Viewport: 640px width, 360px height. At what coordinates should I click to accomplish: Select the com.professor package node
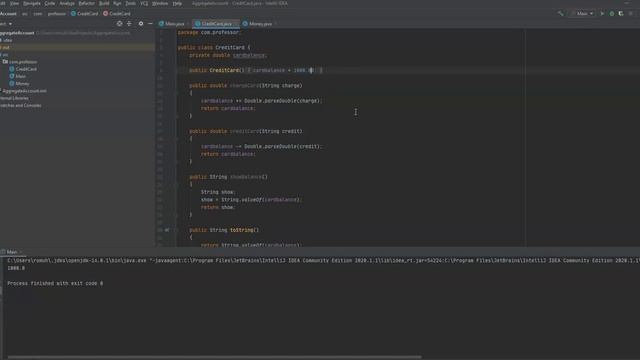[20, 62]
